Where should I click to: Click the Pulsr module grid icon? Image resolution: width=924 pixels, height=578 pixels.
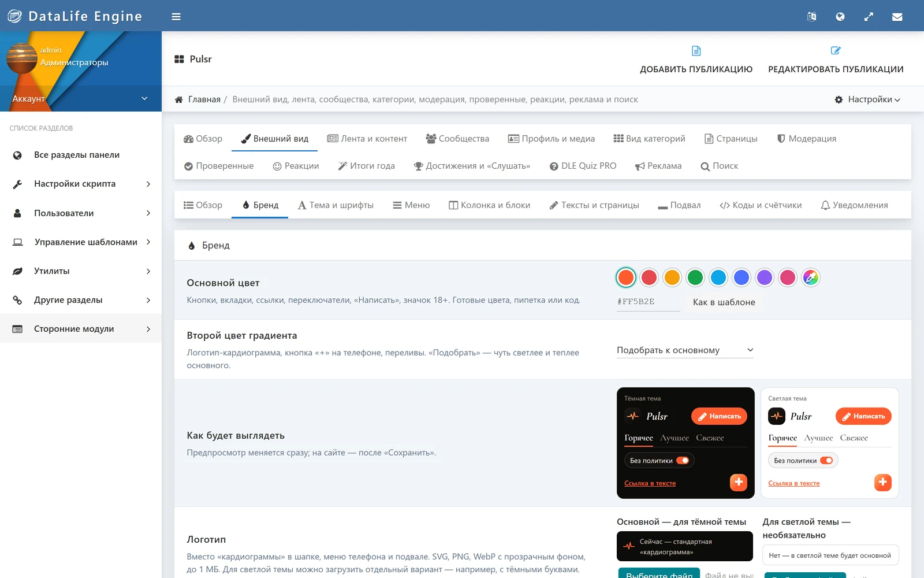(180, 59)
